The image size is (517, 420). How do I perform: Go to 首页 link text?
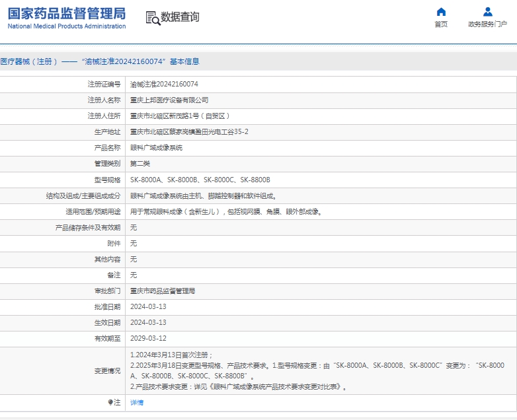(441, 24)
